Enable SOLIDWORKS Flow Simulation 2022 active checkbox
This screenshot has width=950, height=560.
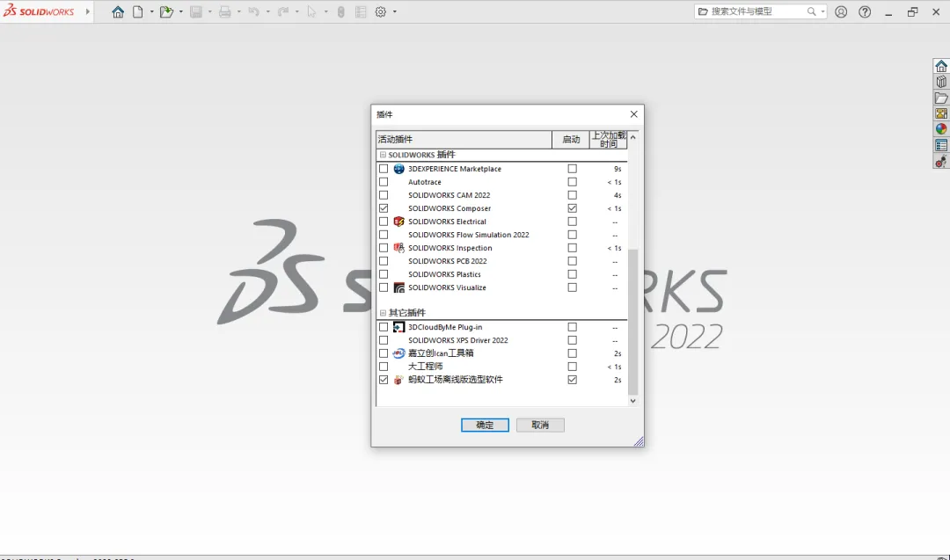pyautogui.click(x=384, y=235)
